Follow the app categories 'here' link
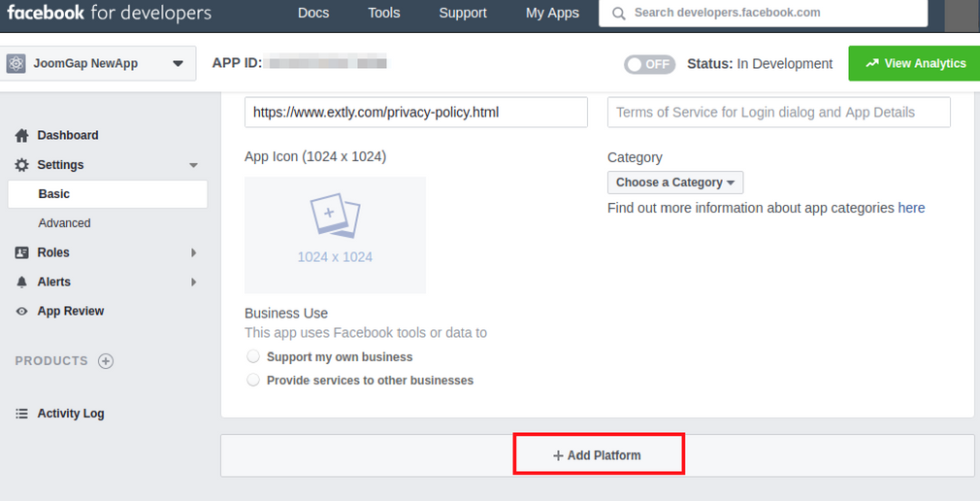This screenshot has width=980, height=501. [911, 208]
